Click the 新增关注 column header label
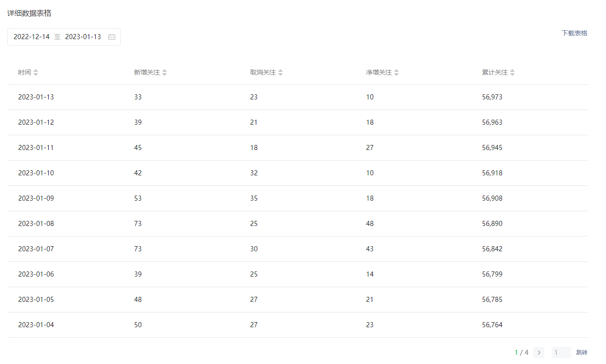 pos(147,73)
